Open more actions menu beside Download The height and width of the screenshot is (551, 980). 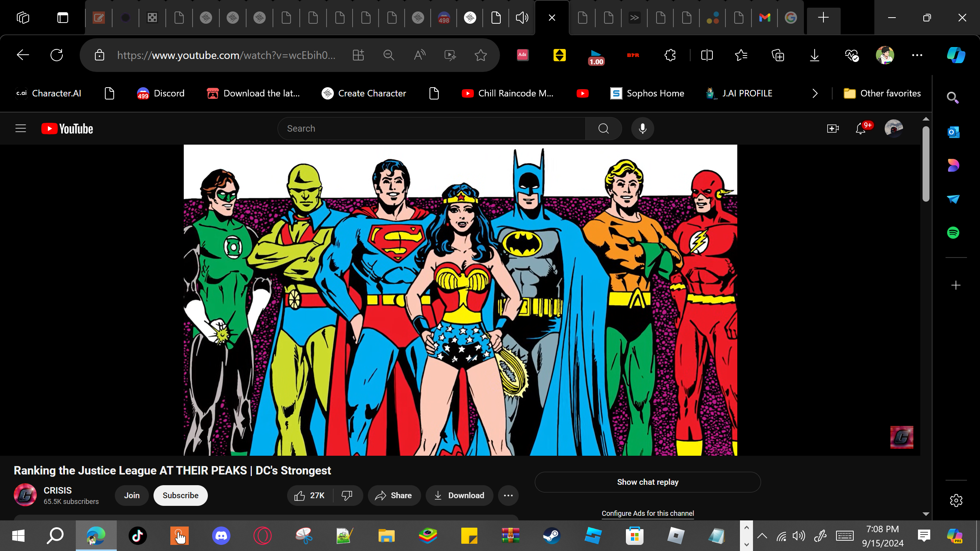tap(508, 496)
